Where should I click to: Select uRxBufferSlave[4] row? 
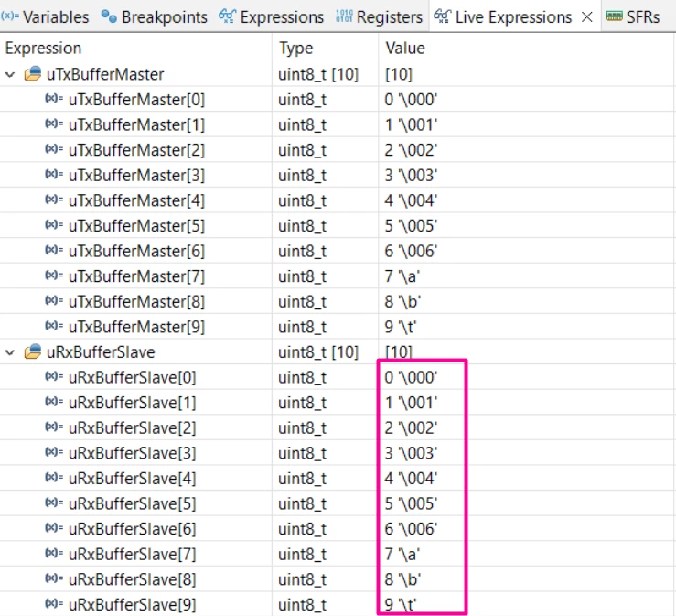tap(338, 479)
